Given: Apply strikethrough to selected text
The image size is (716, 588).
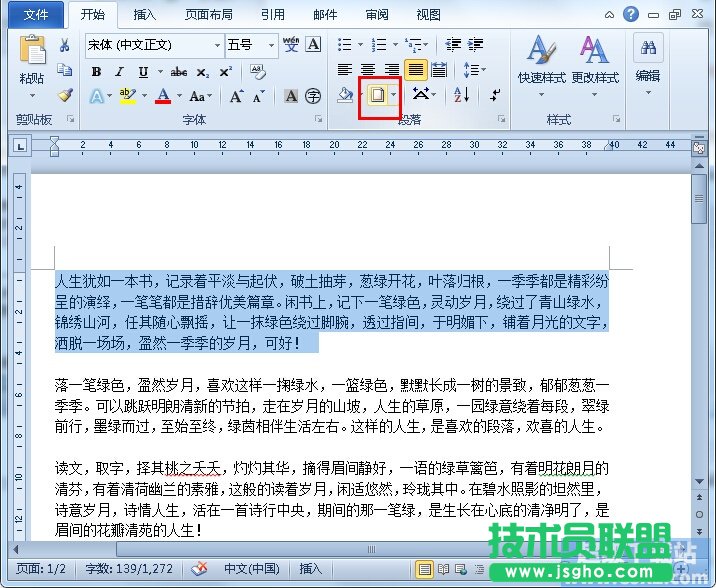Looking at the screenshot, I should (x=179, y=72).
